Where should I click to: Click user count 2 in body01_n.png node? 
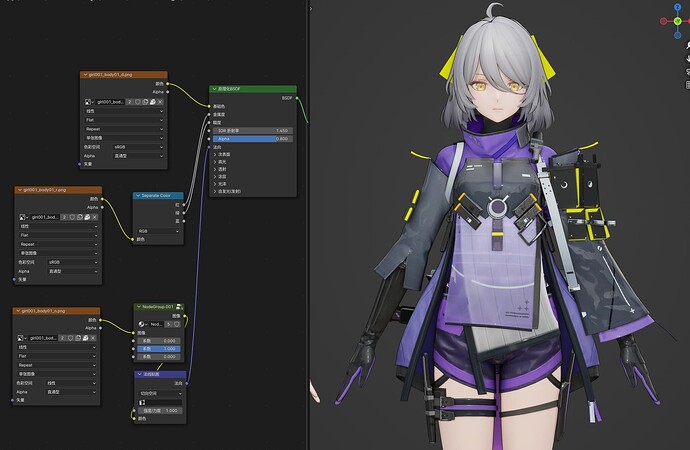62,338
